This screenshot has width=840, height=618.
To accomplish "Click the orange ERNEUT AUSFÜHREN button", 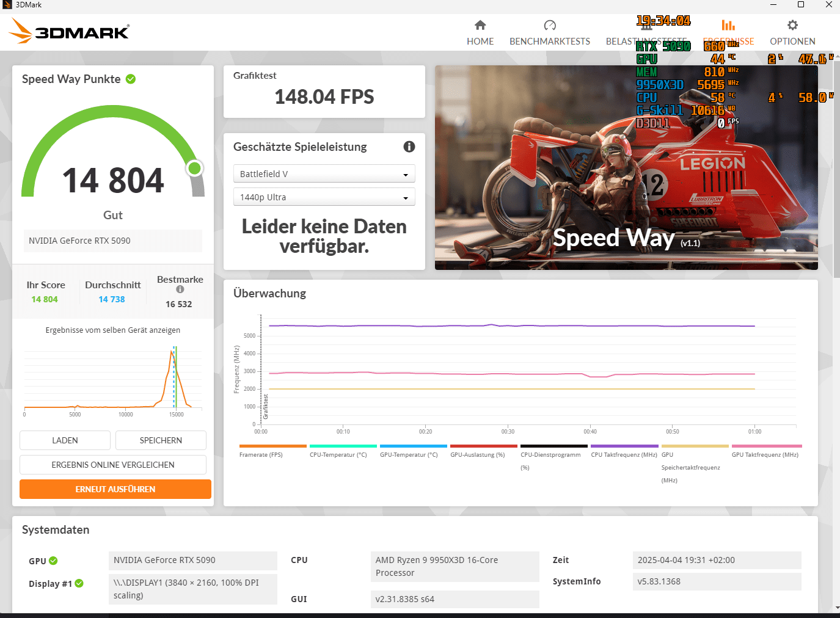I will tap(115, 489).
